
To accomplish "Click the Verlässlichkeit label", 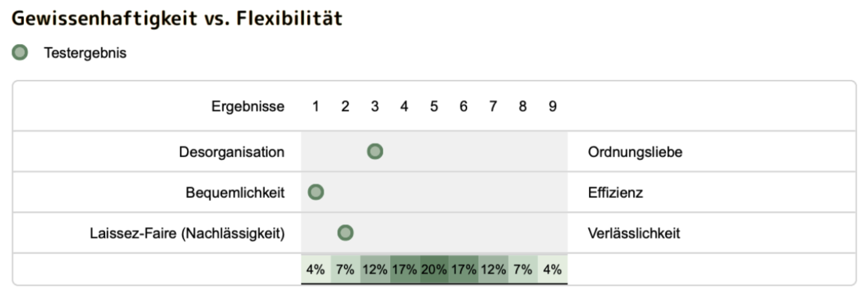I will click(x=634, y=233).
